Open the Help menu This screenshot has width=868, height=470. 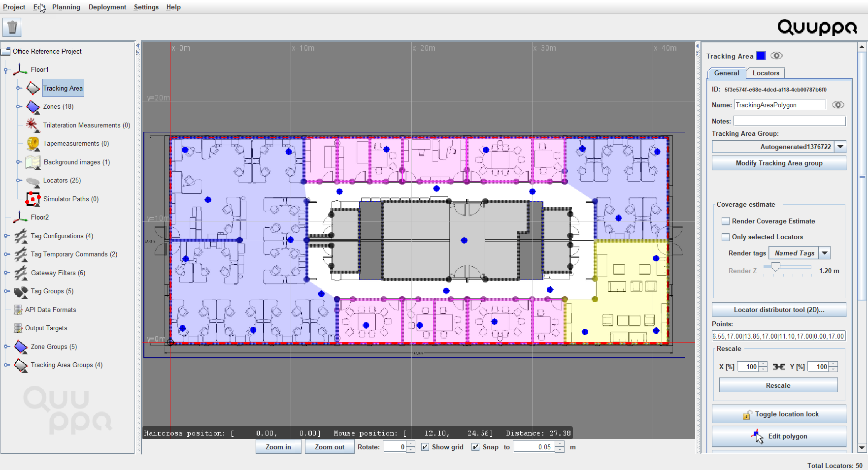tap(173, 7)
